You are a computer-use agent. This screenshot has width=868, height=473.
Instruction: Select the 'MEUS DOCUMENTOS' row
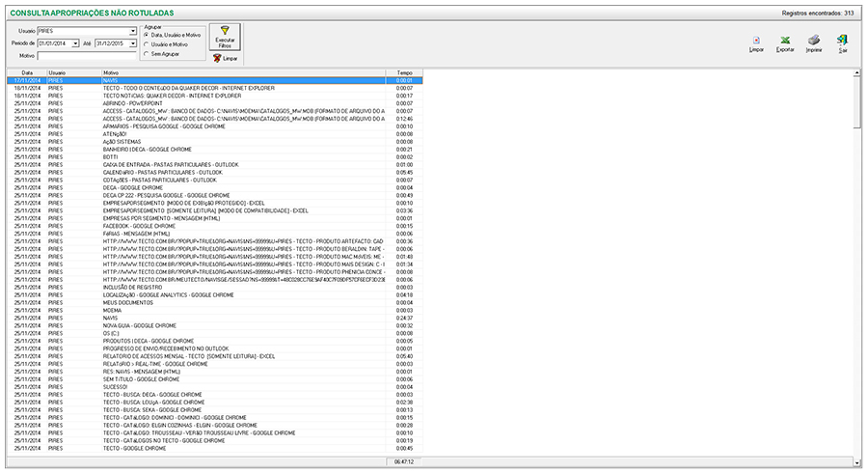[215, 303]
